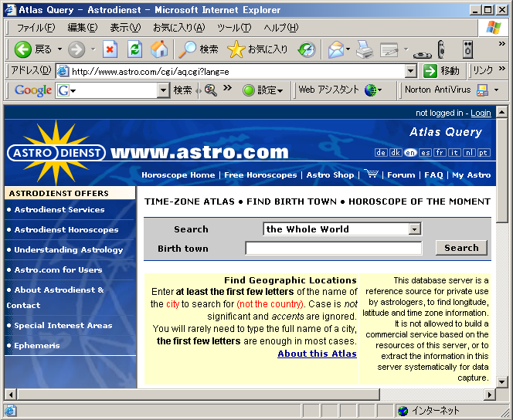Go to Horoscope Home

pos(178,174)
